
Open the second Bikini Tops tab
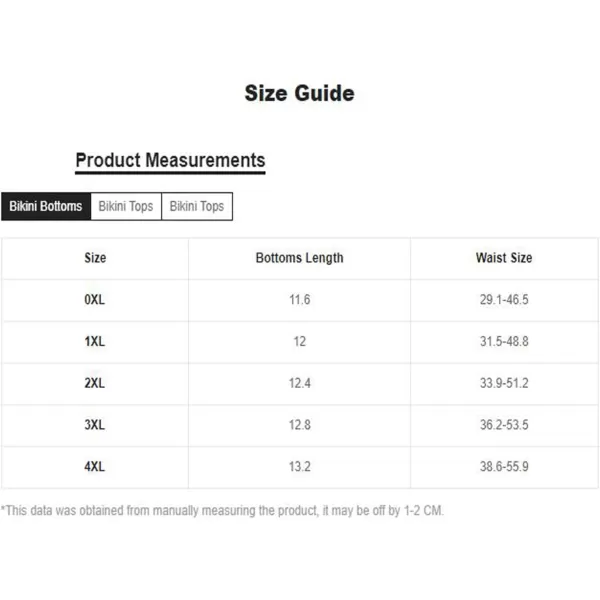tap(197, 206)
